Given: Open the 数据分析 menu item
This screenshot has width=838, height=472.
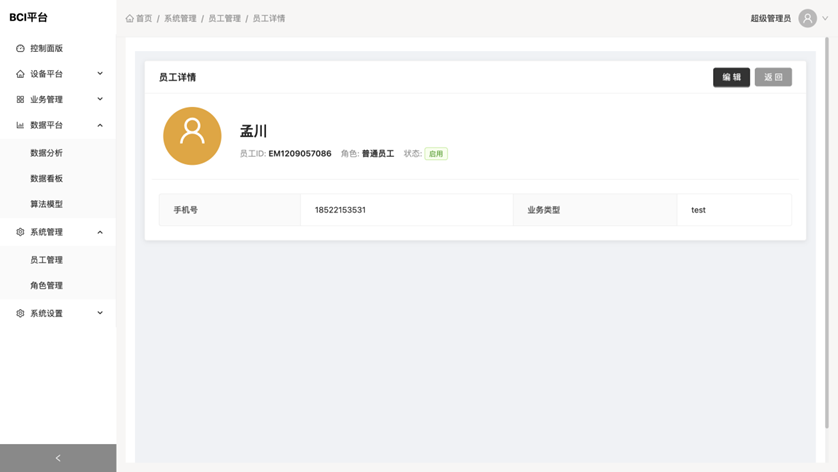Looking at the screenshot, I should (x=46, y=153).
